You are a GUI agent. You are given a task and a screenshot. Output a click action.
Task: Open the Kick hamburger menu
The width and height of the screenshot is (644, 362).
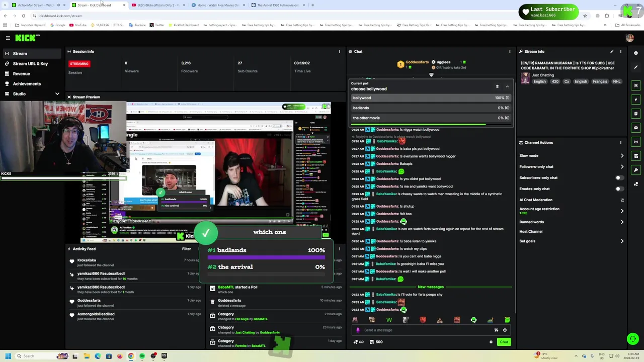coord(8,38)
